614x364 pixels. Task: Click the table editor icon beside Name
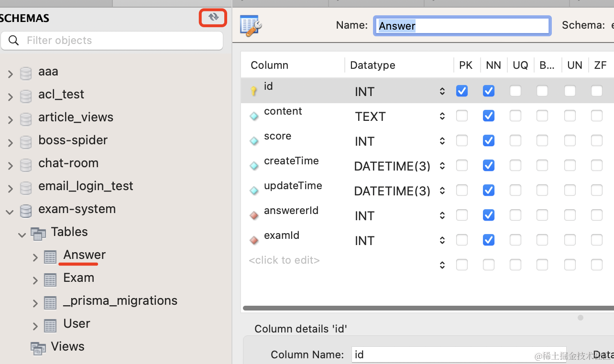point(251,25)
